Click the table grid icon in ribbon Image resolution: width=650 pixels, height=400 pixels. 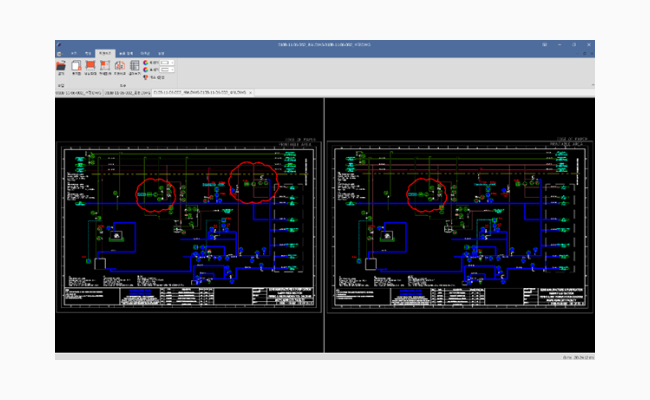(134, 65)
